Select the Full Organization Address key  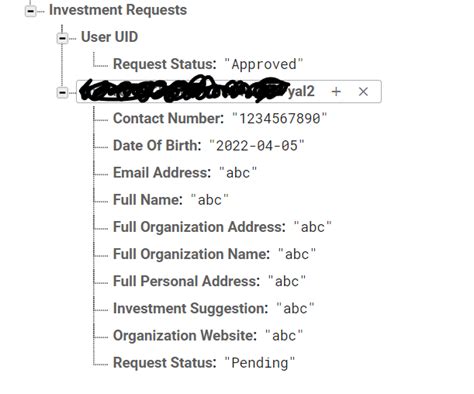click(199, 227)
